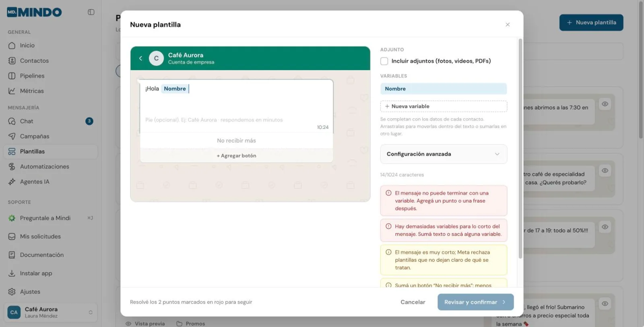Collapse the sidebar panel icon
644x327 pixels.
point(91,12)
